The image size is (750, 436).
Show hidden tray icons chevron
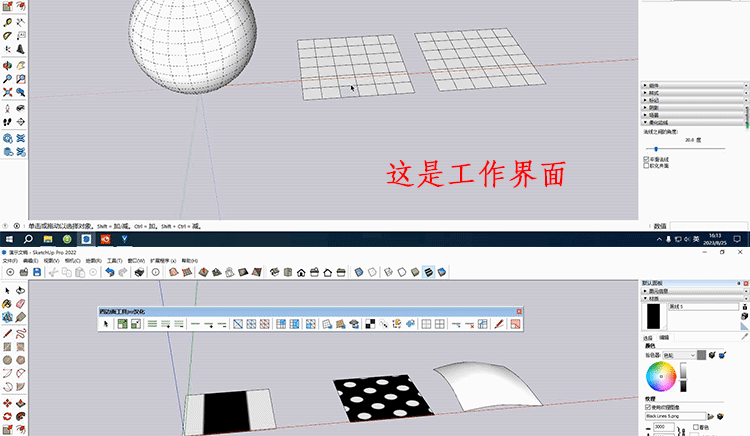point(659,239)
